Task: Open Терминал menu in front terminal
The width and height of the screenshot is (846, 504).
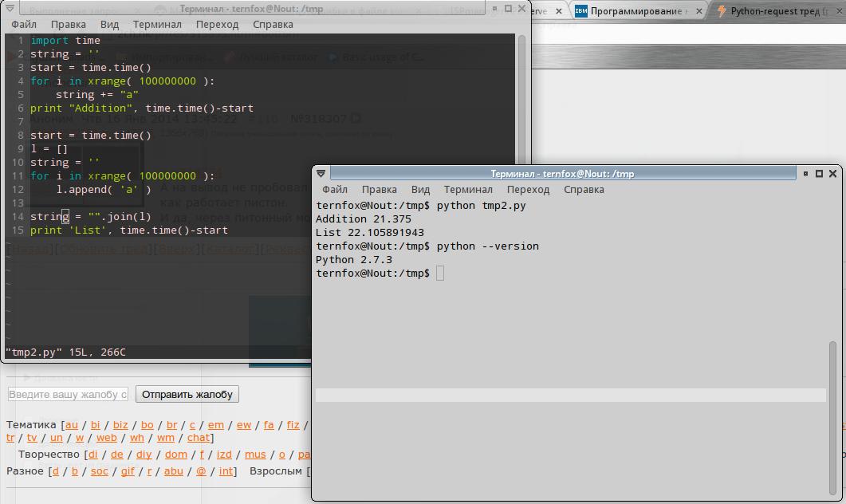Action: tap(468, 190)
